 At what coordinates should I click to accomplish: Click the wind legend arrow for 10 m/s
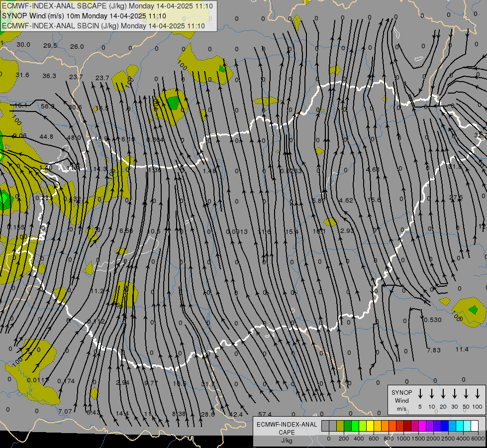click(432, 394)
